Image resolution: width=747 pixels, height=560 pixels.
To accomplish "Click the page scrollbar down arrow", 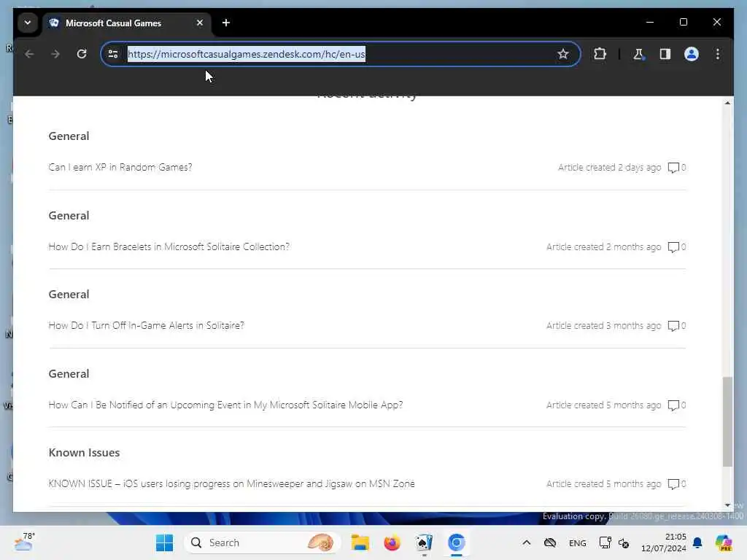I will pos(727,505).
